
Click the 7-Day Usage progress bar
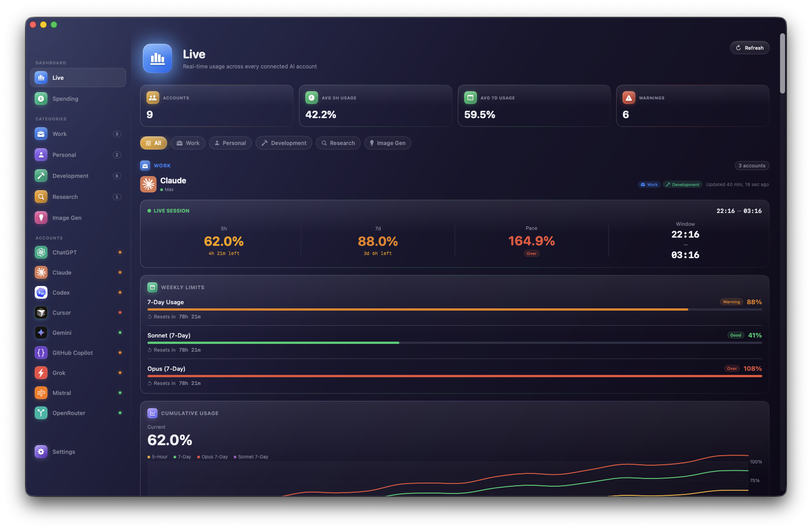pyautogui.click(x=455, y=310)
